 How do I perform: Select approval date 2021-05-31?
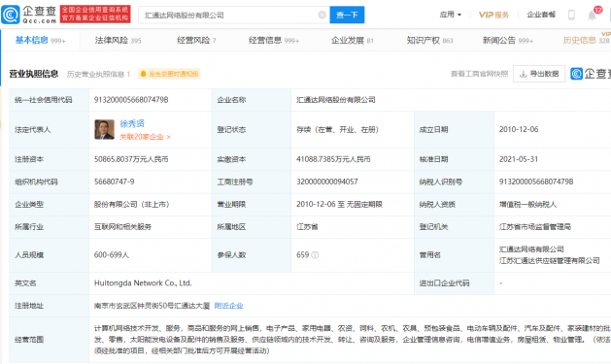click(x=519, y=159)
